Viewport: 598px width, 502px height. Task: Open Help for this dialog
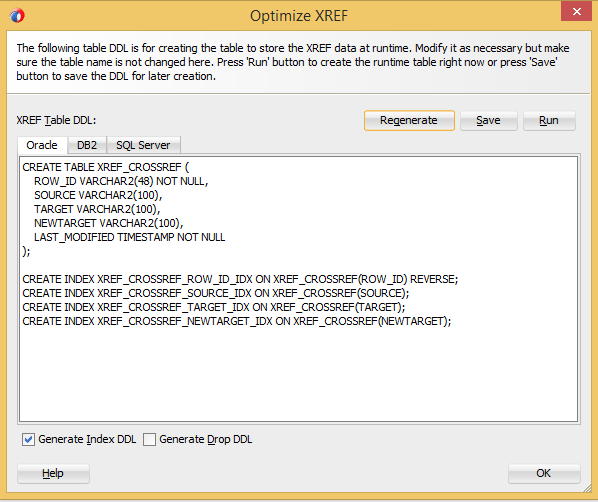(53, 473)
